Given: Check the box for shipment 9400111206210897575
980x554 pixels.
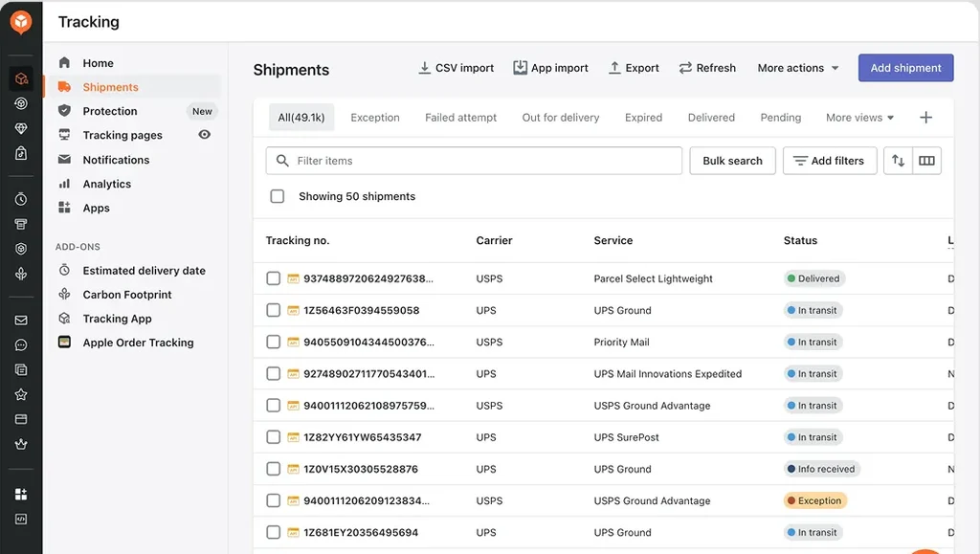Looking at the screenshot, I should (x=273, y=406).
